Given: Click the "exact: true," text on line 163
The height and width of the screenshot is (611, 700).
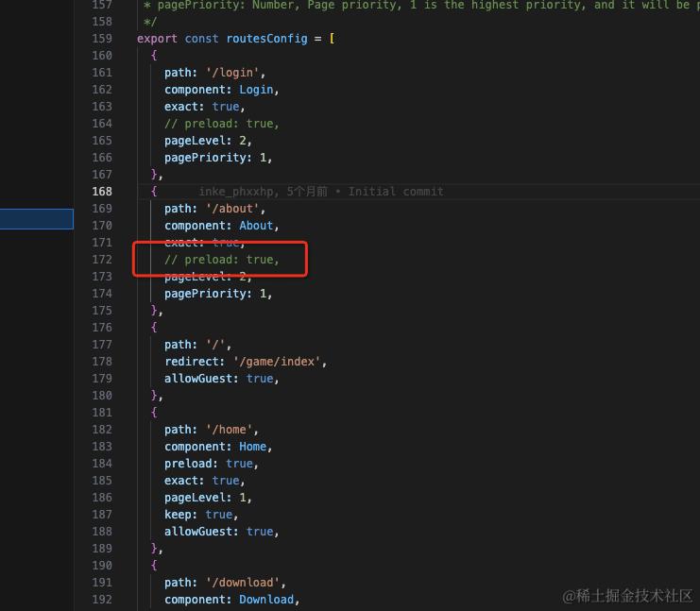Looking at the screenshot, I should (204, 107).
